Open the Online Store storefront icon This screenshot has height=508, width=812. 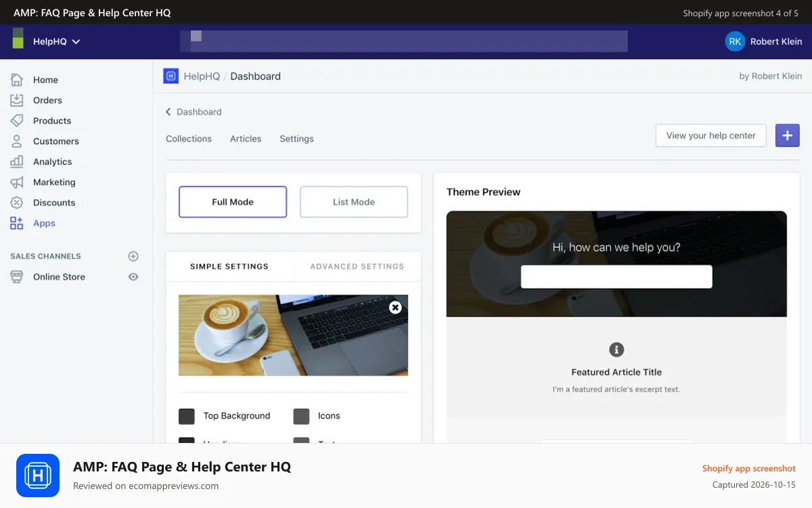(x=17, y=277)
